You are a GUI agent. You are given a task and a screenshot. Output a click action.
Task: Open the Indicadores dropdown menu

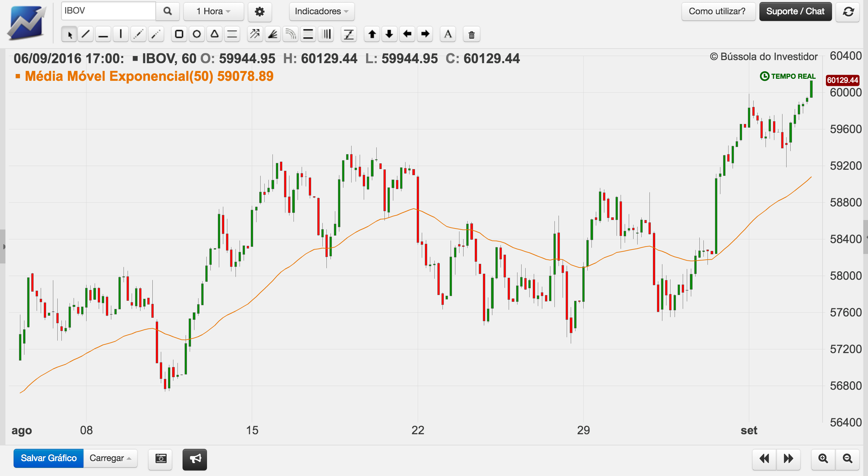[x=322, y=12]
